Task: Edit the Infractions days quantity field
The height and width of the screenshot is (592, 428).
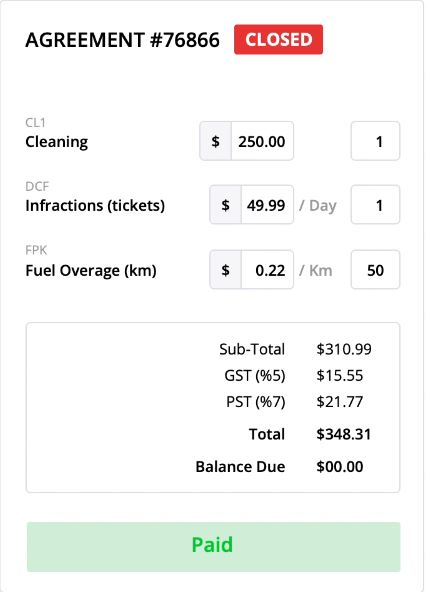Action: tap(375, 205)
